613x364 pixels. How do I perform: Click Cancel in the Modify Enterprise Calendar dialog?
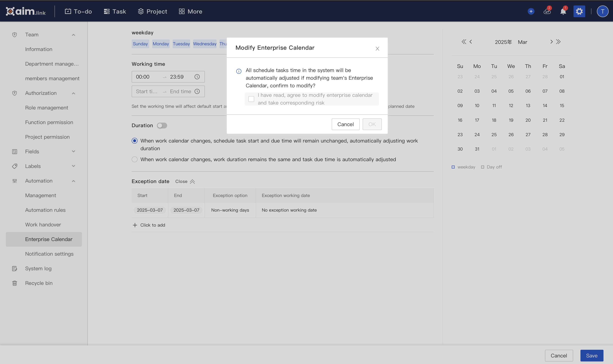[x=345, y=124]
